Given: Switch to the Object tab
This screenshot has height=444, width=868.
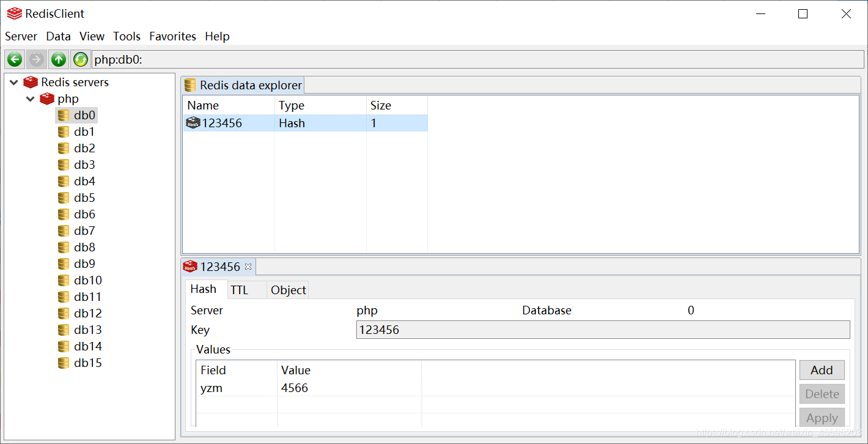Looking at the screenshot, I should pos(287,289).
